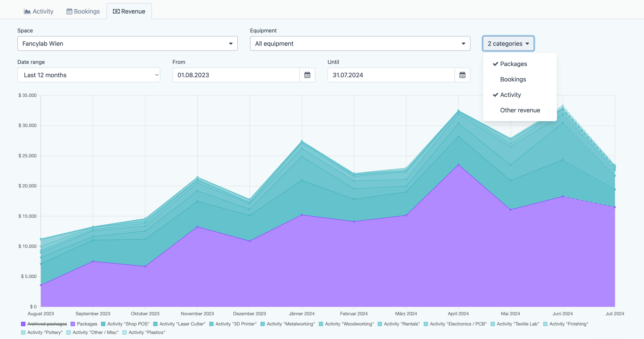Open the Space dropdown showing Fancylab Wien
Viewport: 644px width, 339px height.
click(x=128, y=44)
